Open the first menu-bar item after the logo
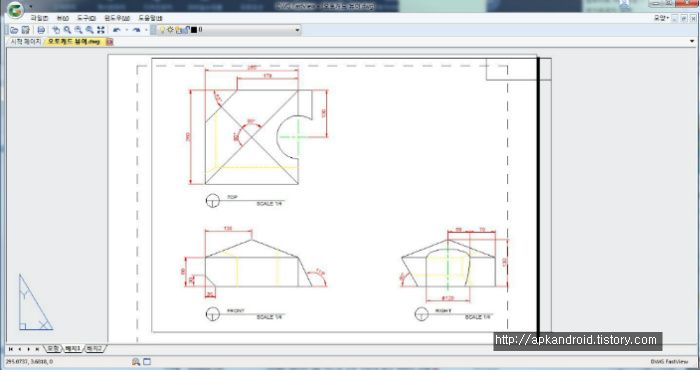 click(x=39, y=18)
